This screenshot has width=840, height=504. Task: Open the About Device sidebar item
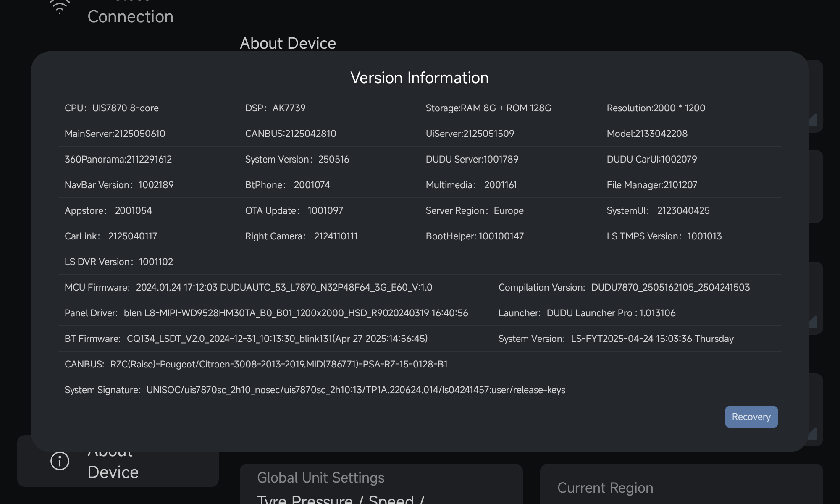(118, 461)
